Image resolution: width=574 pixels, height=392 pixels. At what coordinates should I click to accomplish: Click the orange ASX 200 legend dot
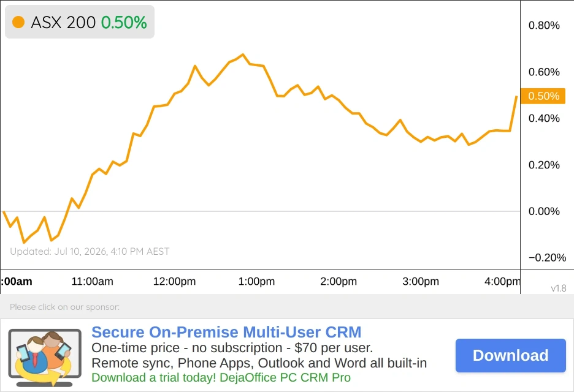point(18,22)
